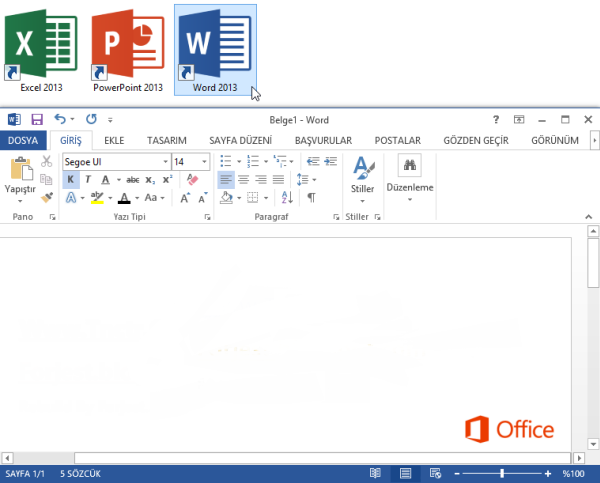Click the 5 SÖZCÜK word count
This screenshot has width=600, height=483.
(x=80, y=474)
